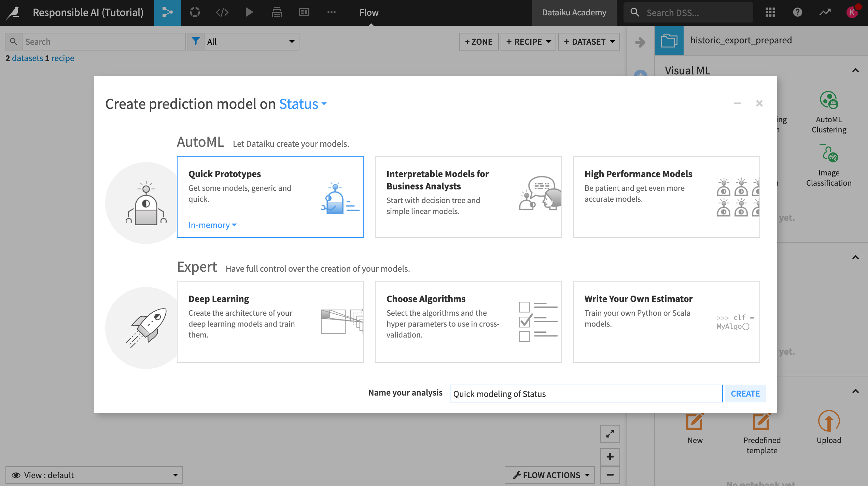Click the Dataiku Academy menu item
868x486 pixels.
coord(574,12)
